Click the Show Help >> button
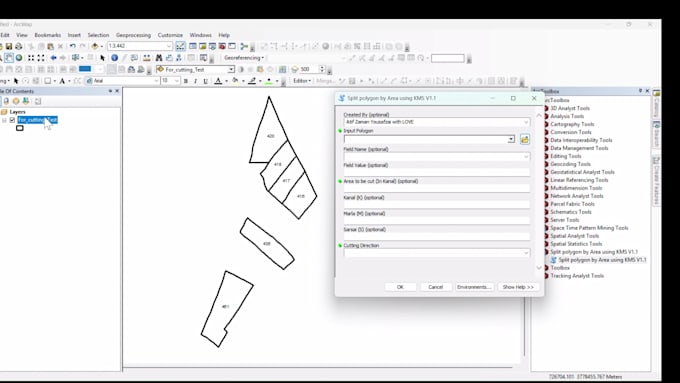The width and height of the screenshot is (680, 383). 518,287
